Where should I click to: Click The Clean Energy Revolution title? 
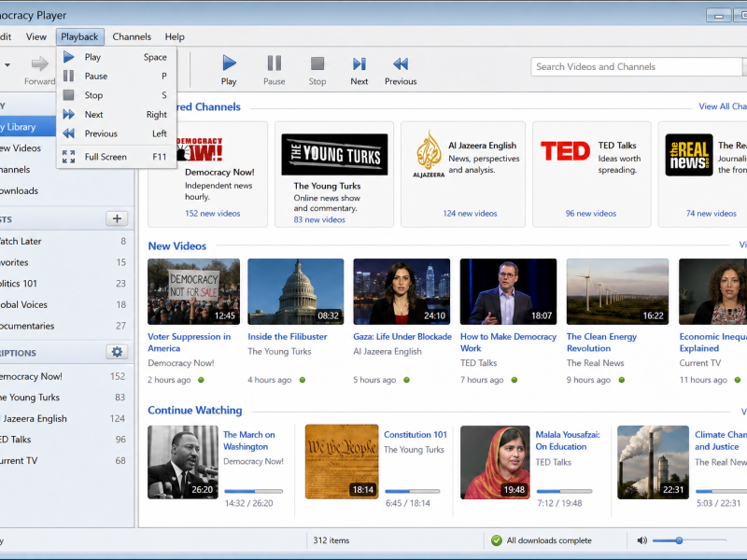(x=601, y=343)
